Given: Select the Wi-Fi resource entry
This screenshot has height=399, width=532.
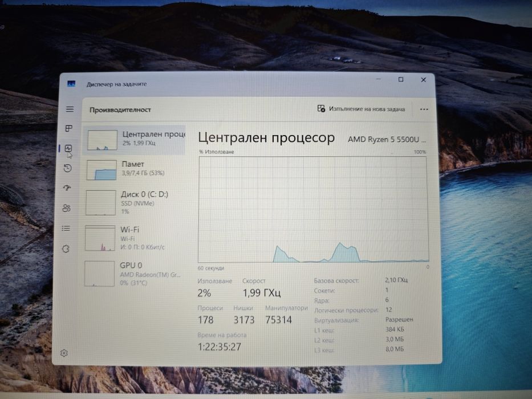Looking at the screenshot, I should [133, 238].
